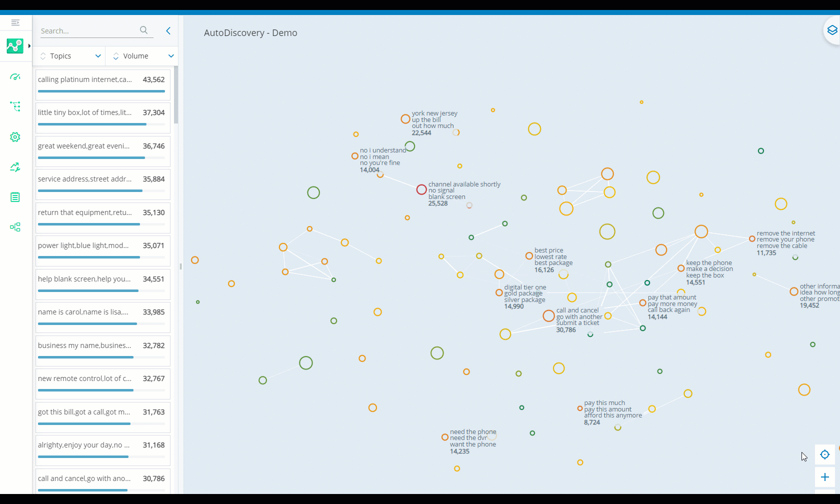Select the 'power light,blue light' topic card
The width and height of the screenshot is (840, 504).
click(x=103, y=251)
